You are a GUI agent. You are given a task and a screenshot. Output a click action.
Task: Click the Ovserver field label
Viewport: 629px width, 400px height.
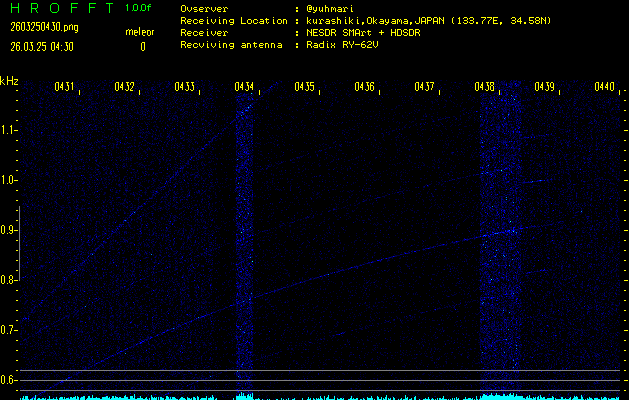pyautogui.click(x=204, y=9)
